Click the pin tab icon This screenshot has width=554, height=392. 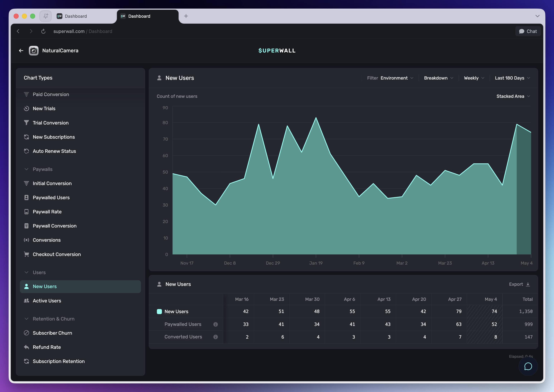click(x=46, y=16)
